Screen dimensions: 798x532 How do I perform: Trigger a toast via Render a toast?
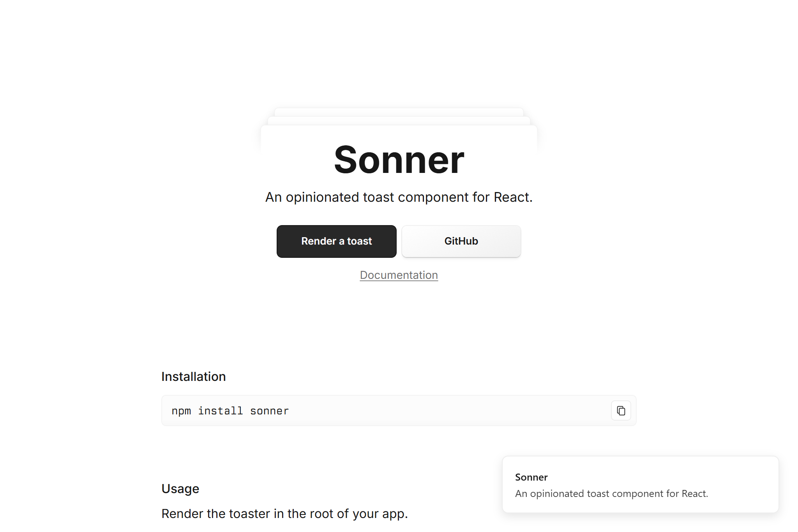click(x=336, y=241)
